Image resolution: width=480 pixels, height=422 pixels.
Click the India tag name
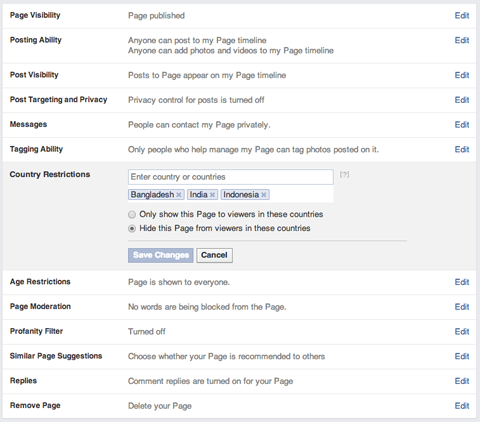pos(199,195)
